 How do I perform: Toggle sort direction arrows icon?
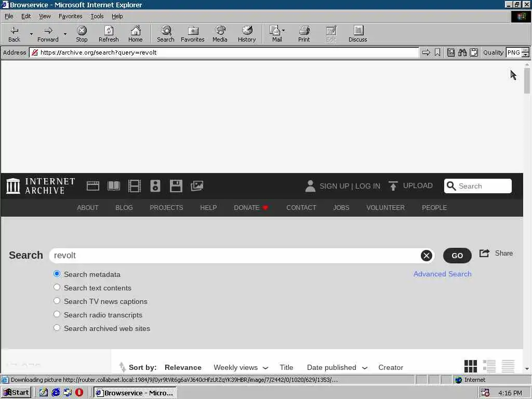pyautogui.click(x=122, y=367)
